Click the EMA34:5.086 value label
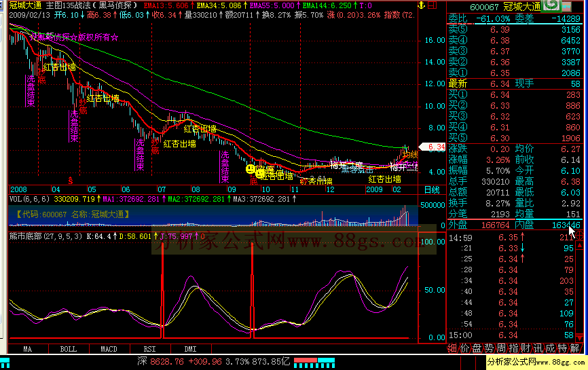 [222, 5]
